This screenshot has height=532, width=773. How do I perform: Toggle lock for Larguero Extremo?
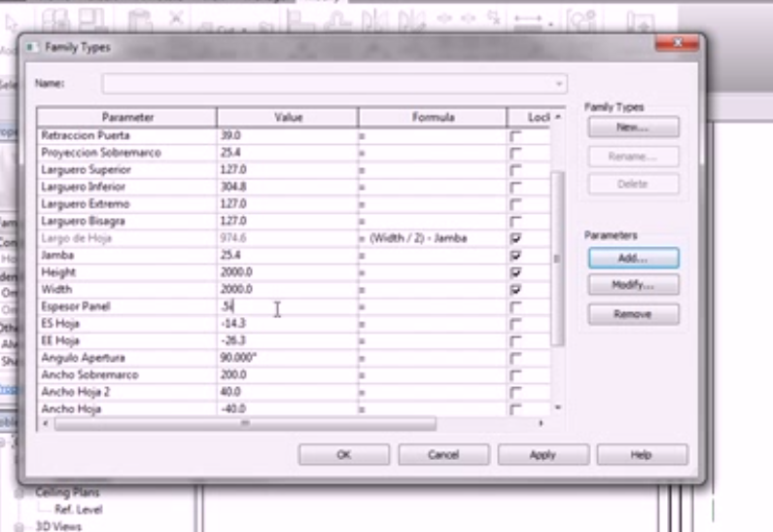pos(515,204)
